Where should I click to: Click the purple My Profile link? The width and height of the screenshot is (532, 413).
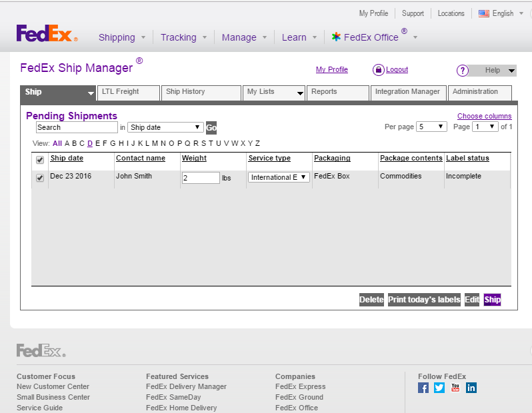332,69
